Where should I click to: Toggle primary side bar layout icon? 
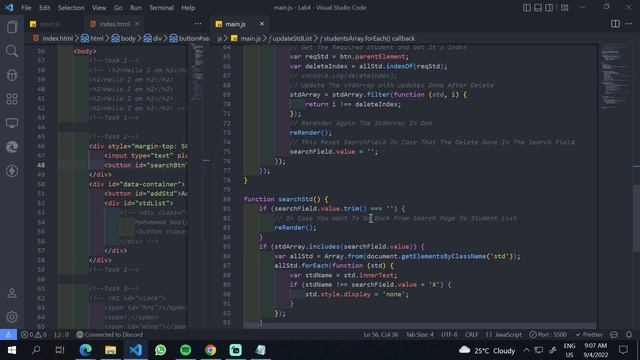(x=527, y=8)
